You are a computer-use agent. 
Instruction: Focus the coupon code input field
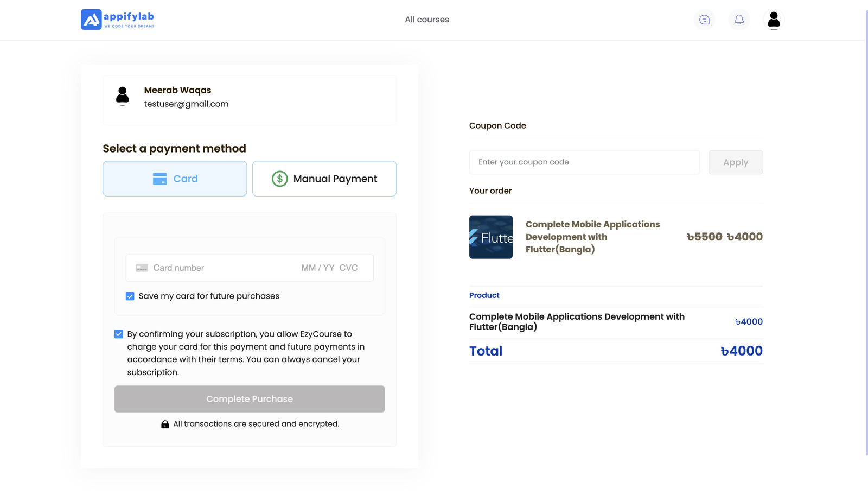(x=584, y=162)
